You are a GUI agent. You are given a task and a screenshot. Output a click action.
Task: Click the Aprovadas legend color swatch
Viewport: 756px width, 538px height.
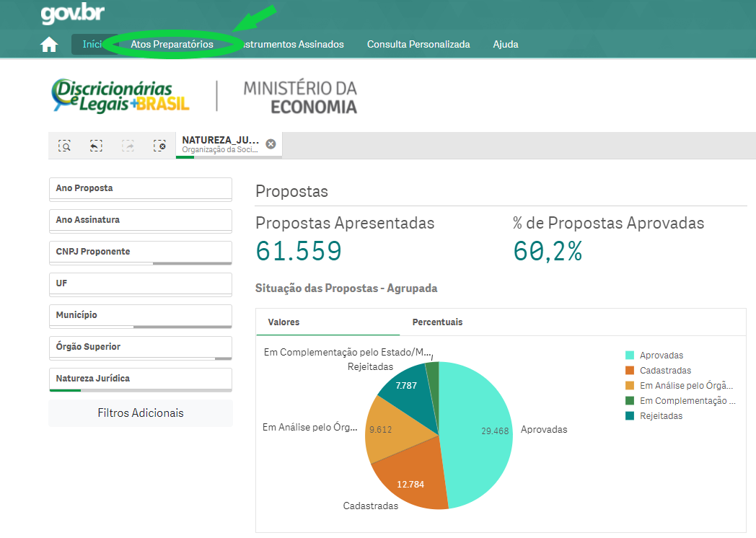[x=630, y=356]
